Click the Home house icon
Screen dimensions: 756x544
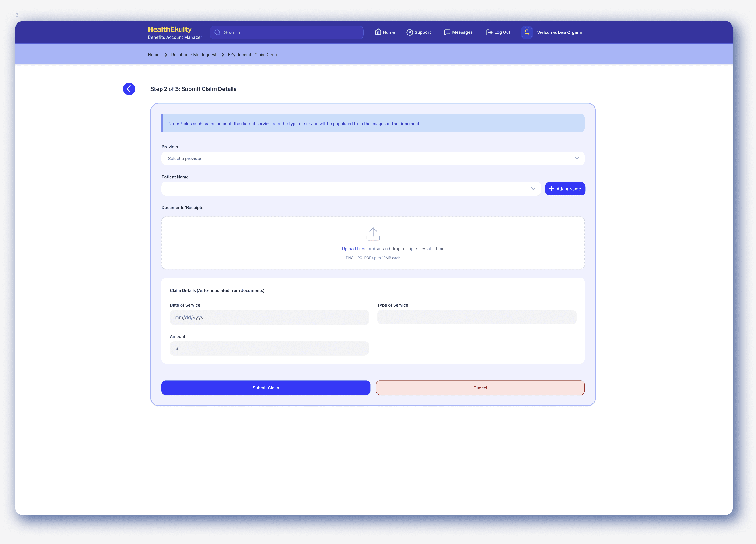[378, 32]
